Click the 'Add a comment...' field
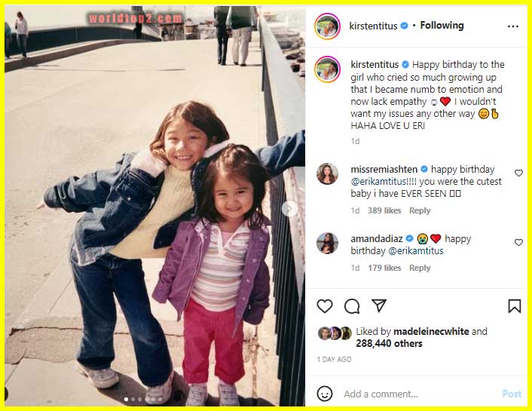Image resolution: width=532 pixels, height=411 pixels. coord(420,394)
